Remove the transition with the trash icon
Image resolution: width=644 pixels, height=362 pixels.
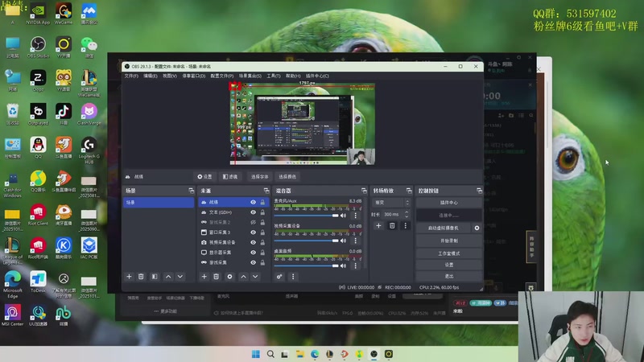392,225
